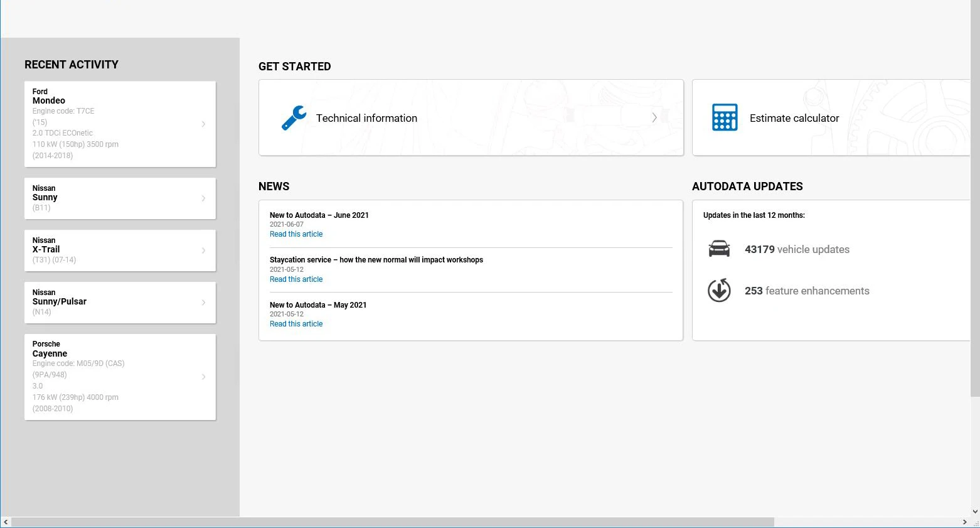Image resolution: width=980 pixels, height=528 pixels.
Task: Click '2.0 TDCi ECOnetic' in Mondeo card
Action: click(x=63, y=133)
